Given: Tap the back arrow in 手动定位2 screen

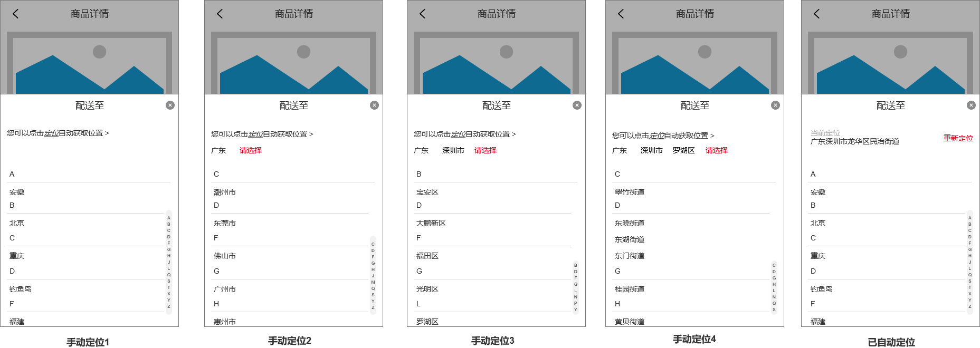Looking at the screenshot, I should point(220,14).
